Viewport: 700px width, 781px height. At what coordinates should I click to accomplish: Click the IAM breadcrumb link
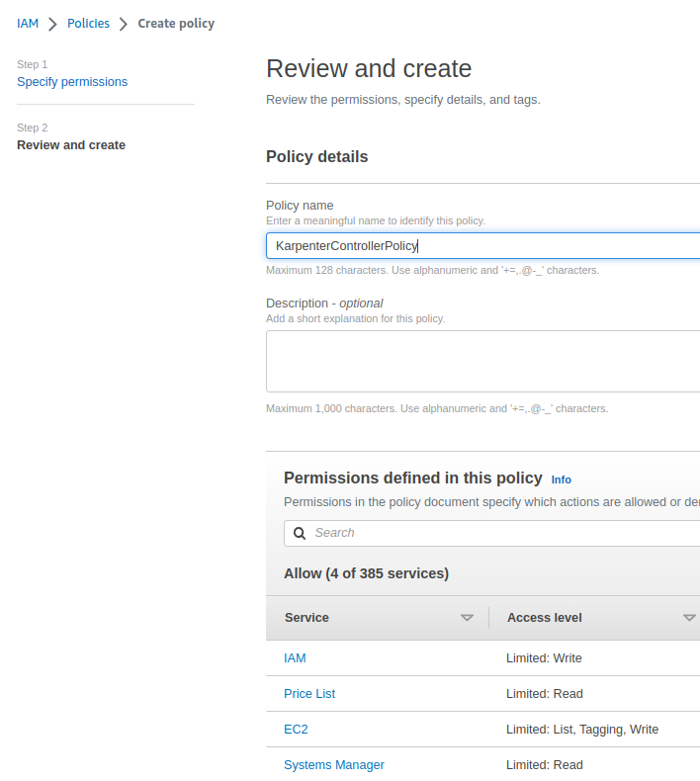pos(28,23)
